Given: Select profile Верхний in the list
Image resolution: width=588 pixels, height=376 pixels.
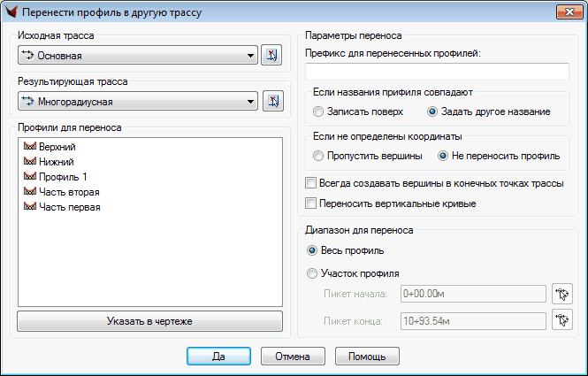Looking at the screenshot, I should point(57,148).
